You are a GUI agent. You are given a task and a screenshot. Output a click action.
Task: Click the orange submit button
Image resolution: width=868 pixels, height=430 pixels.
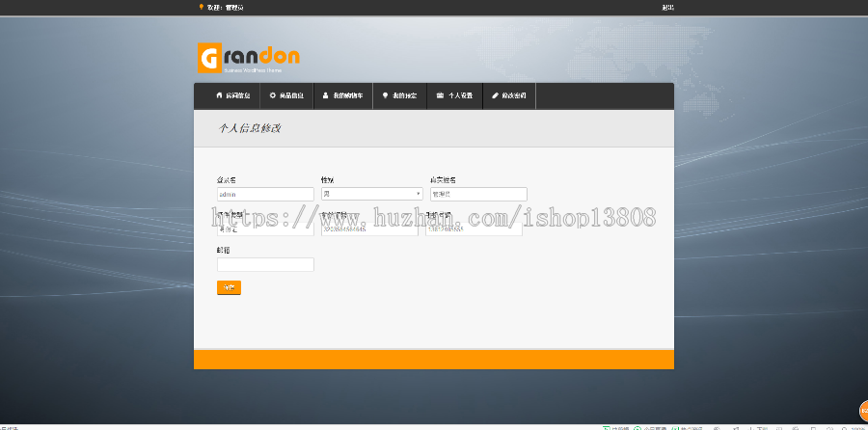click(229, 287)
